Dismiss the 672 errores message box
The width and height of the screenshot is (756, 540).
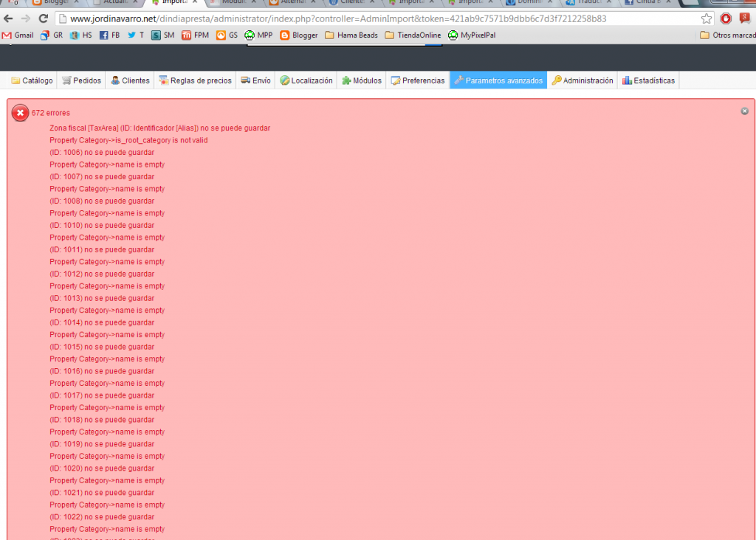click(744, 111)
